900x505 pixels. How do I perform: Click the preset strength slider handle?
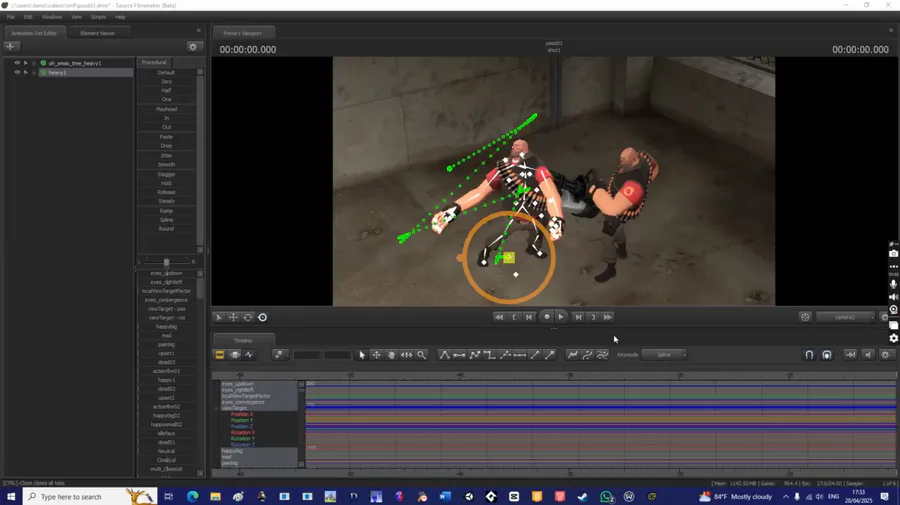[x=166, y=262]
